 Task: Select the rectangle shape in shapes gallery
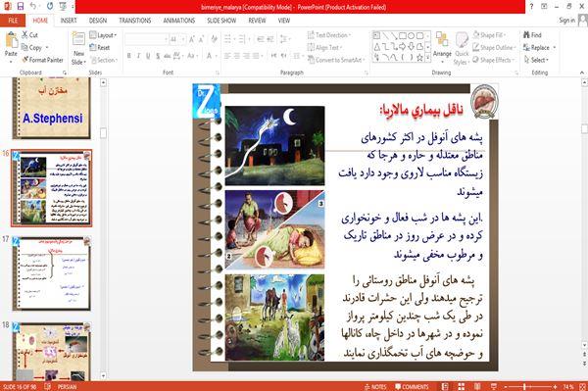[x=403, y=36]
